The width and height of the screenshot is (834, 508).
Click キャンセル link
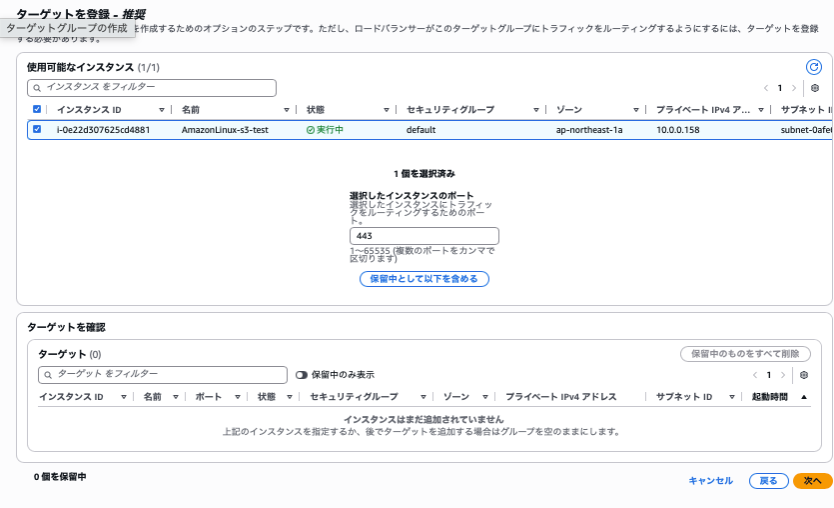[711, 481]
